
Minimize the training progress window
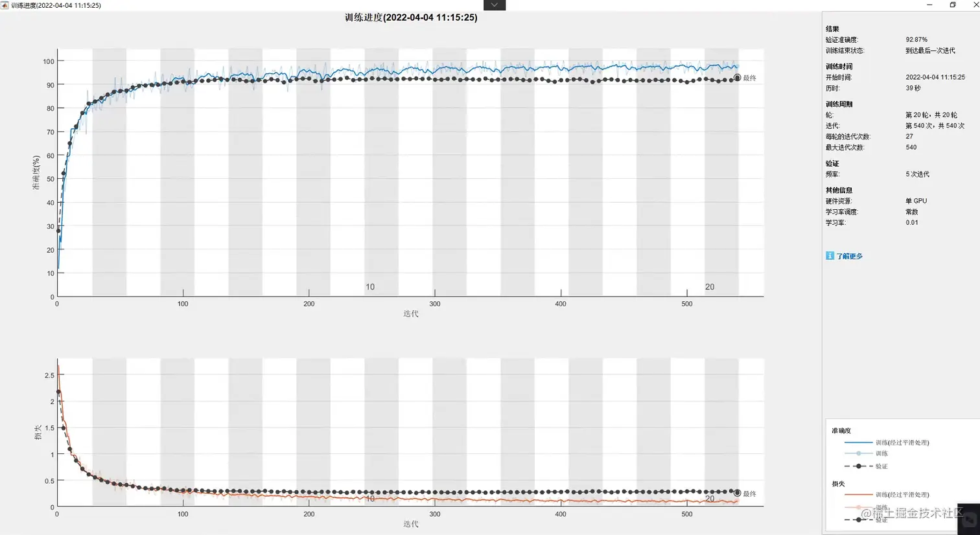tap(929, 5)
